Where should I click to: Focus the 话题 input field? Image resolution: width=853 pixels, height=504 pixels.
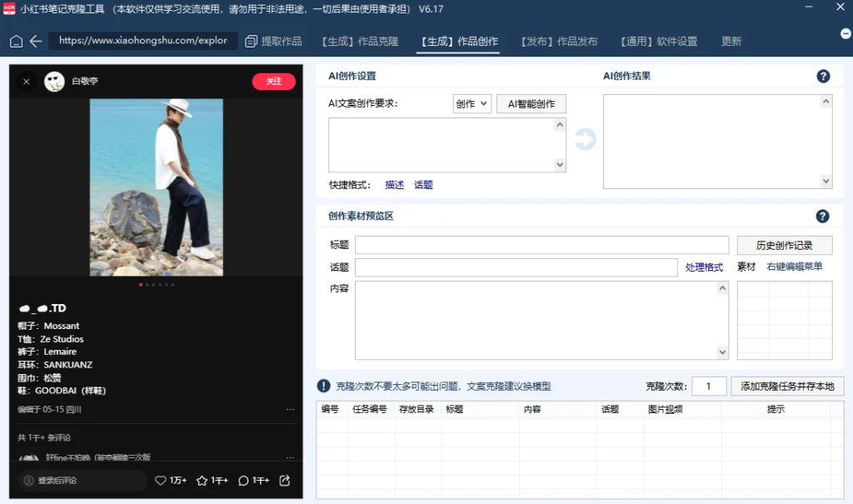pos(516,267)
